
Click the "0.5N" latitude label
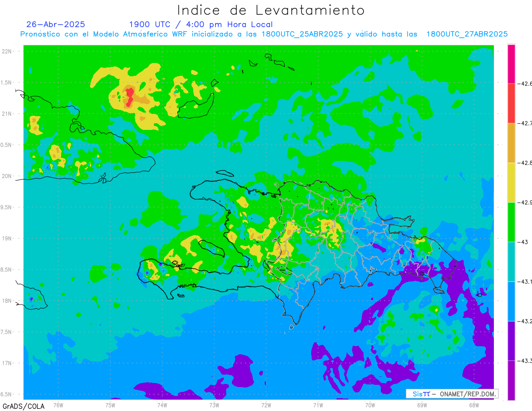point(6,145)
